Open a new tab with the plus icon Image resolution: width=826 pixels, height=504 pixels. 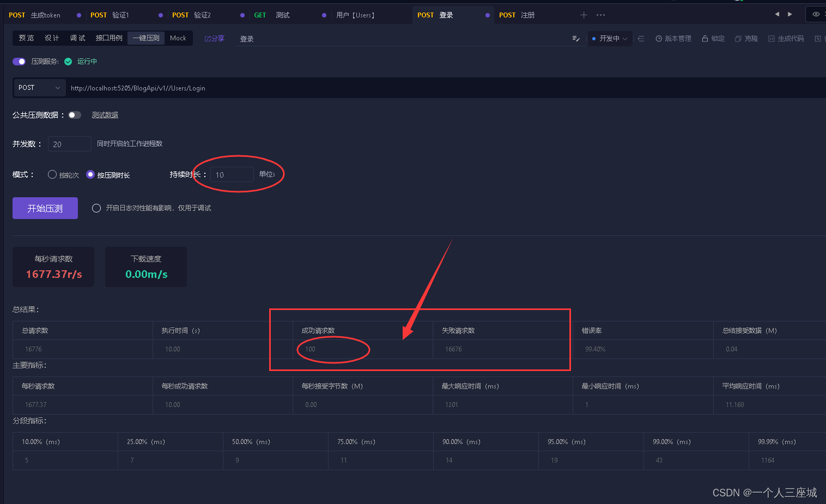pos(584,15)
